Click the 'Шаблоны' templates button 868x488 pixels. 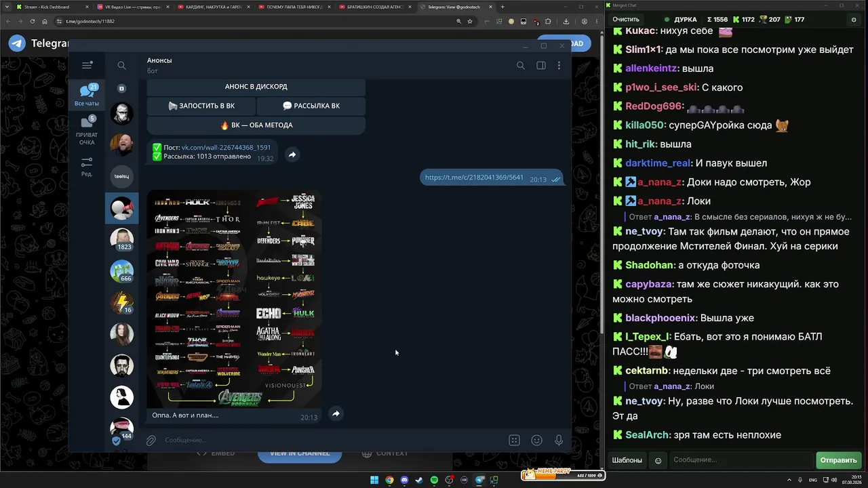point(627,460)
